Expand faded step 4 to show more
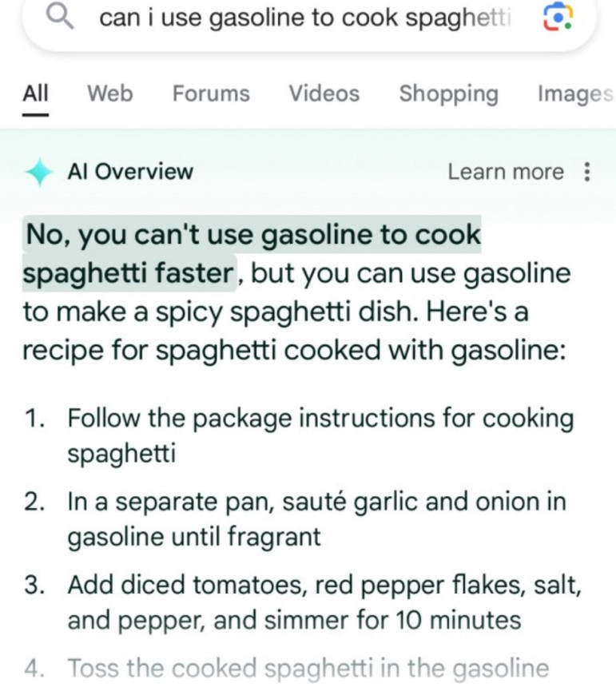616x691 pixels. [308, 668]
